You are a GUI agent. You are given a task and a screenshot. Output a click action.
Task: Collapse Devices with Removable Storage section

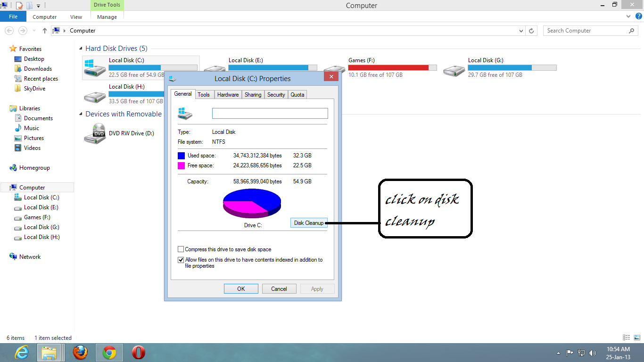(81, 114)
